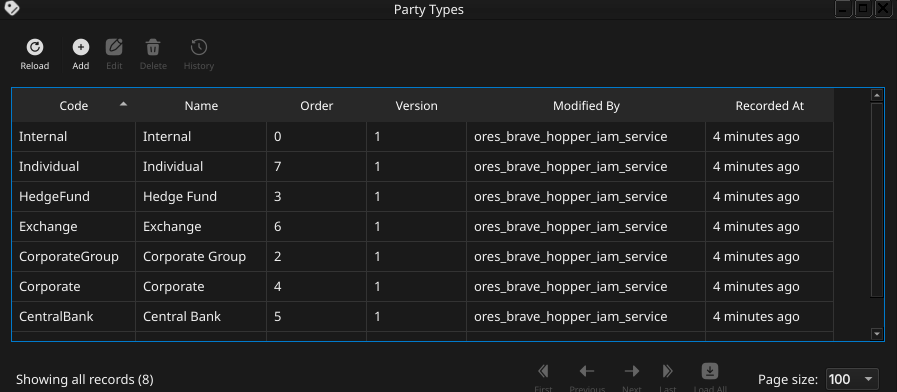
Task: Select the Corporate code cell
Action: click(74, 286)
